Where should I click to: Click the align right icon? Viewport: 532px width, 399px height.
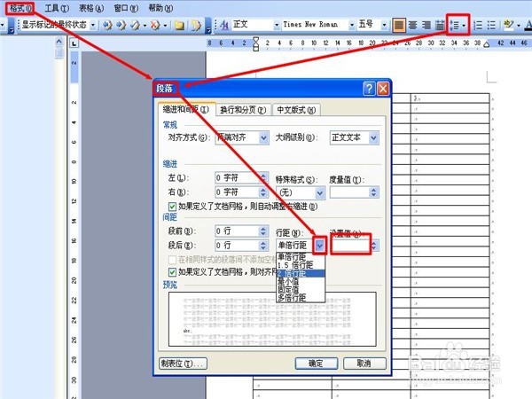coord(426,25)
